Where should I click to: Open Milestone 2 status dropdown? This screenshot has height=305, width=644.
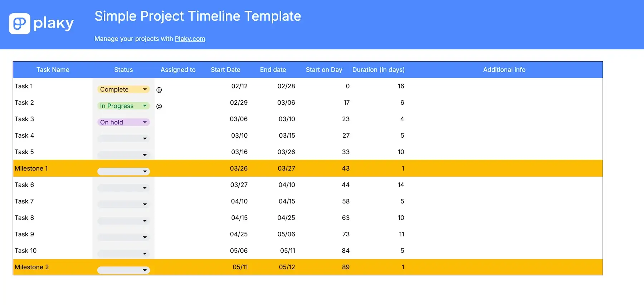click(x=123, y=270)
